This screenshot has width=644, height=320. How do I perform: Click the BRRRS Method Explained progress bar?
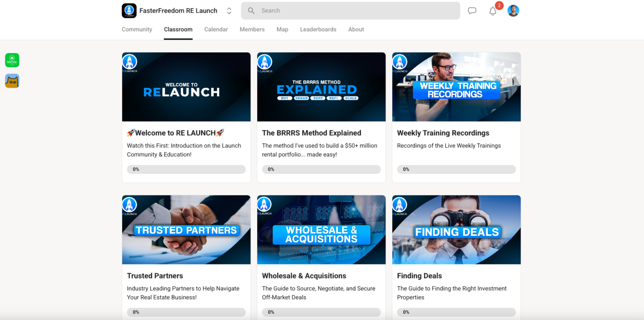click(x=321, y=170)
